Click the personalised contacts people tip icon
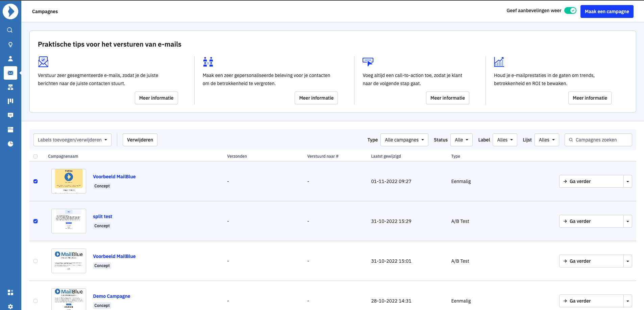The width and height of the screenshot is (644, 310). [208, 62]
